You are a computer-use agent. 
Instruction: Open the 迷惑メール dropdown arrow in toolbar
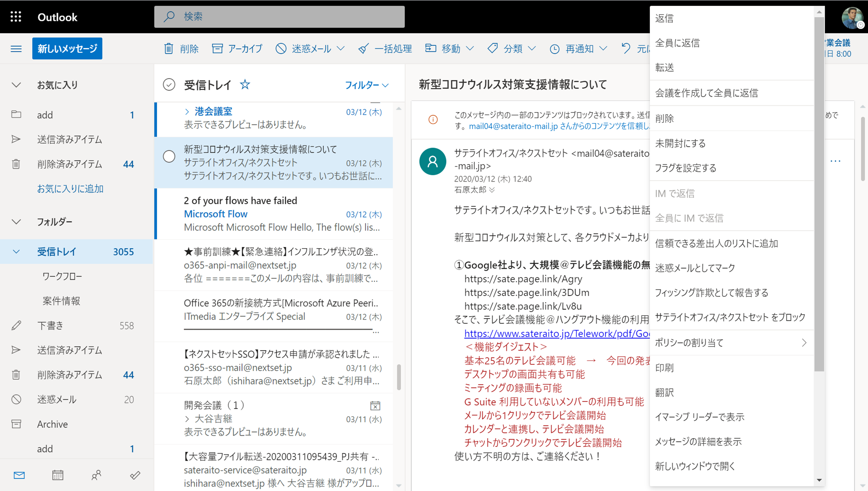coord(341,48)
